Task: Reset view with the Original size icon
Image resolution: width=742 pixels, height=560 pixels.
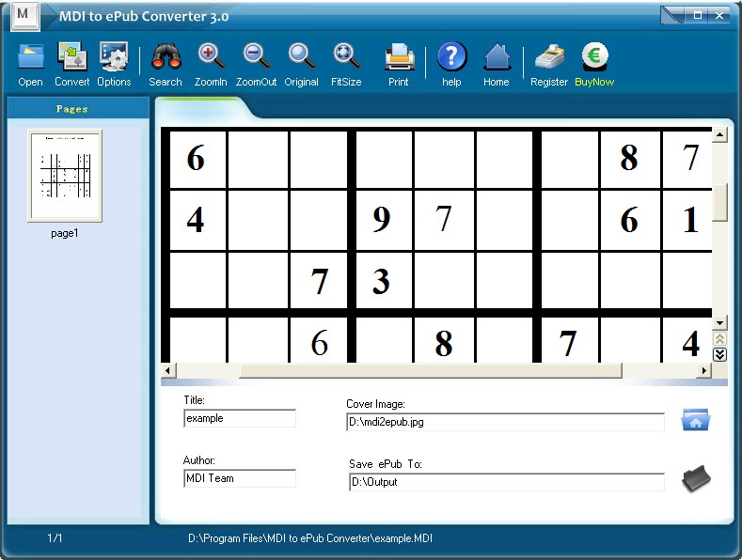Action: (301, 58)
